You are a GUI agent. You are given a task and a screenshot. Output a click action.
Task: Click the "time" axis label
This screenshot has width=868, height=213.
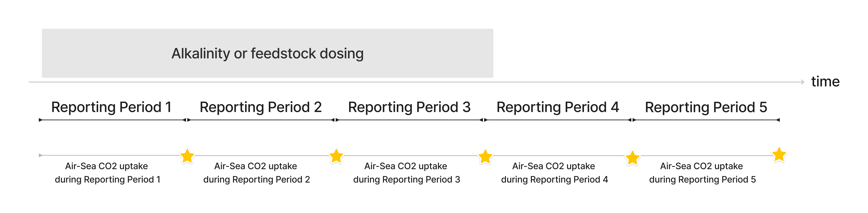click(x=825, y=82)
